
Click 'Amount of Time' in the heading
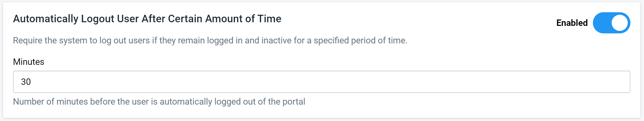[243, 19]
